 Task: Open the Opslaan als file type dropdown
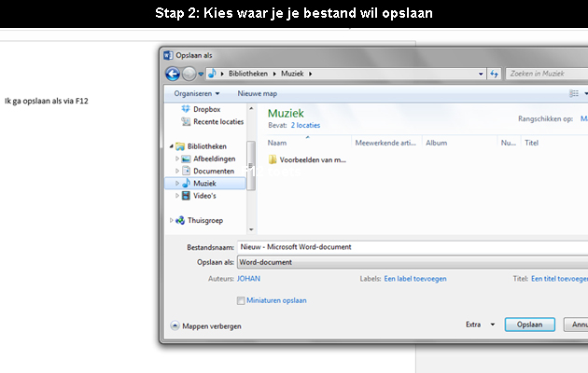(413, 262)
